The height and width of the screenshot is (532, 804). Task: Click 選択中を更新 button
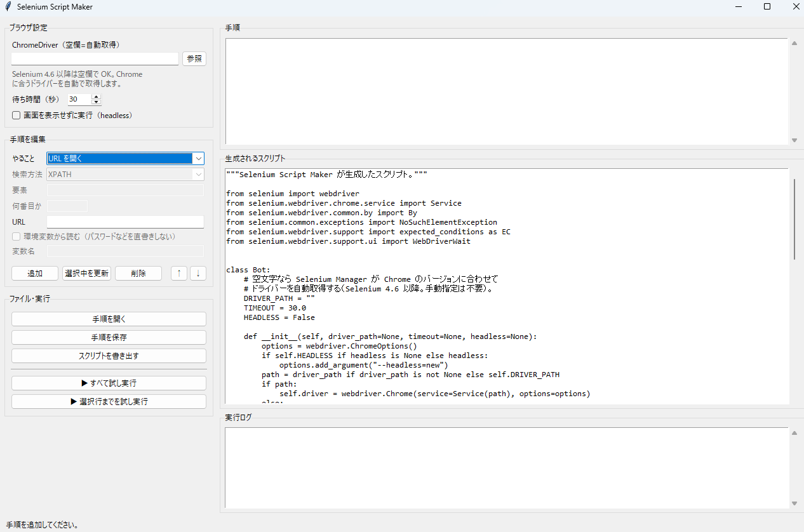tap(86, 273)
